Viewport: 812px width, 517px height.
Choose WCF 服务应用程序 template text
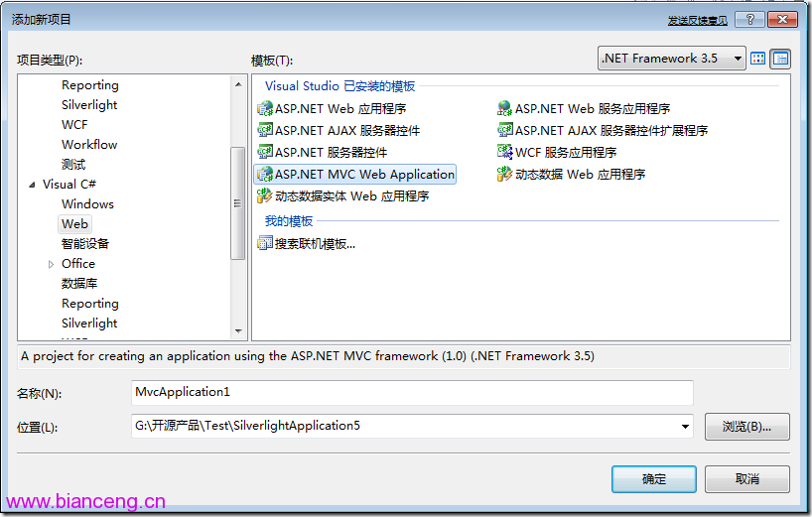566,152
